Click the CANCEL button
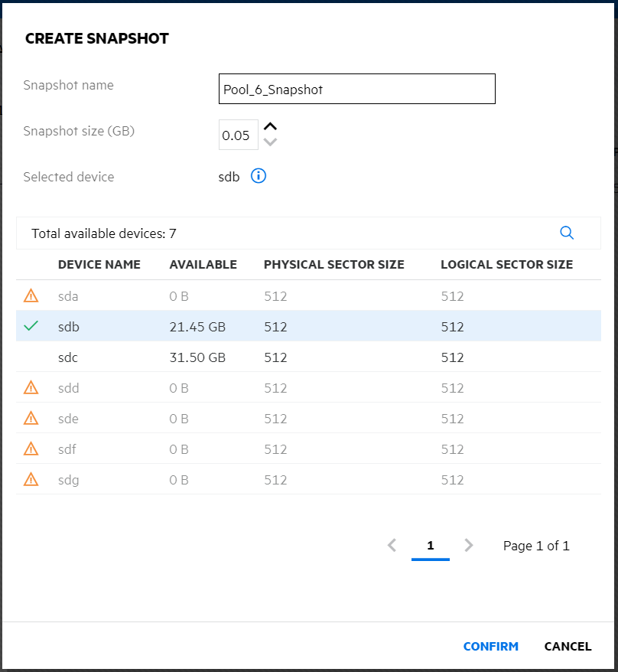The image size is (618, 672). (568, 646)
